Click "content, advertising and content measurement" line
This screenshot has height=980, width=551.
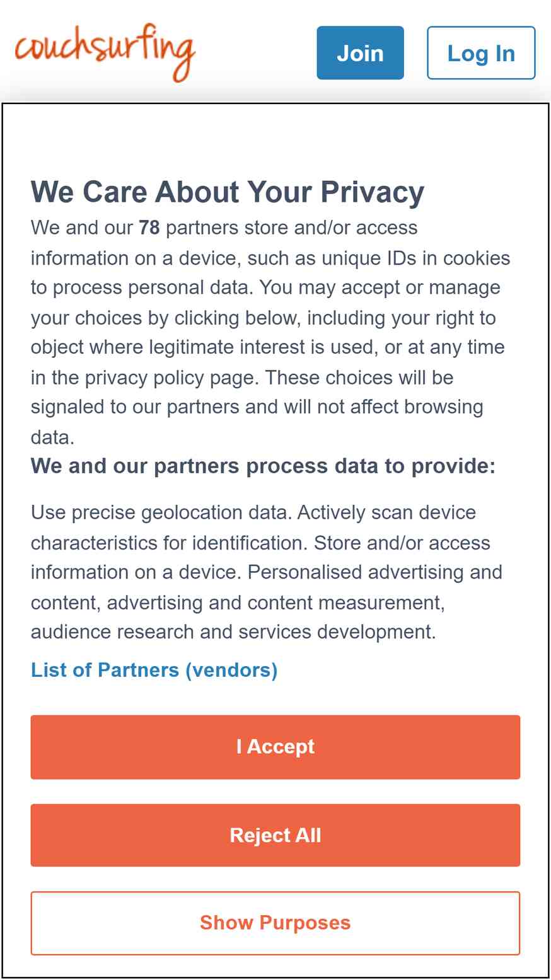[x=238, y=602]
